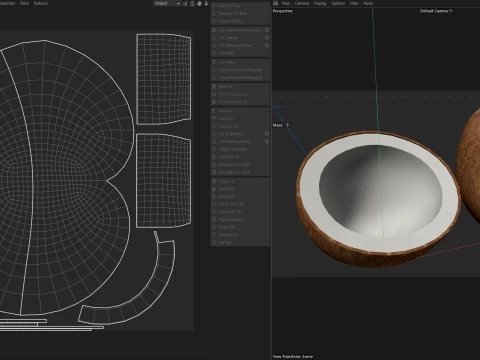480x360 pixels.
Task: Open the UV Unwrap options gear
Action: tap(267, 38)
